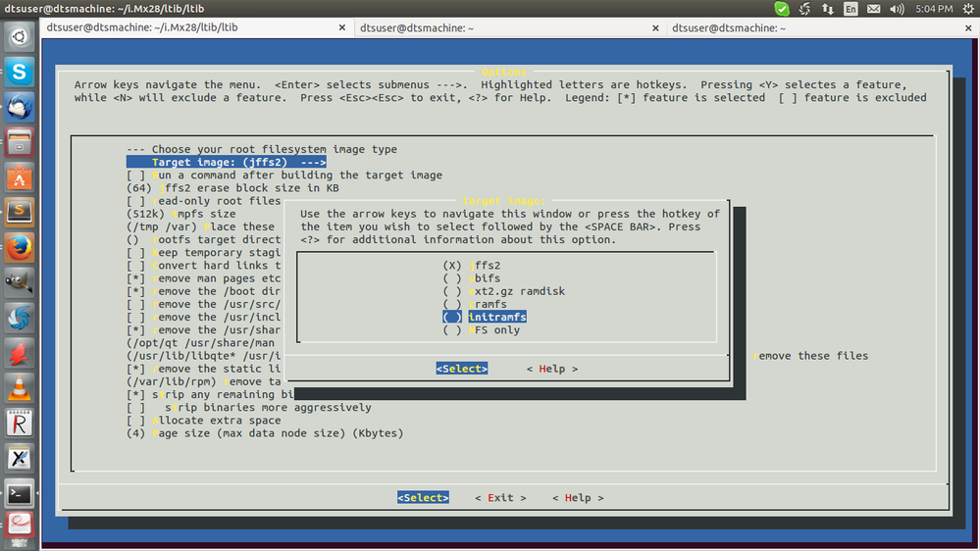Toggle 'read-only root files' checkbox
This screenshot has height=551, width=980.
point(135,201)
